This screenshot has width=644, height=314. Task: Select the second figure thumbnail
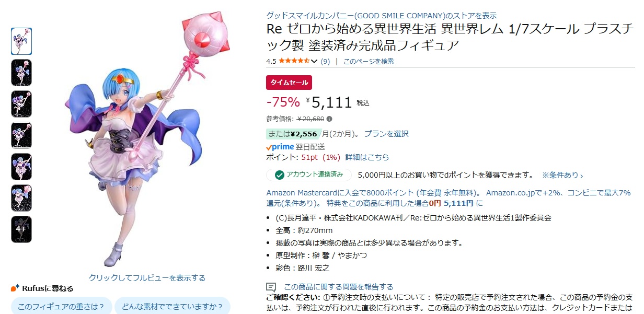point(21,73)
